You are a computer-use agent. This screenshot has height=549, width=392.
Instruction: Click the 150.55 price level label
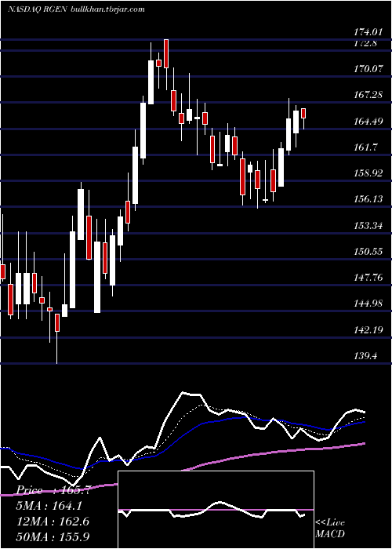pos(368,252)
